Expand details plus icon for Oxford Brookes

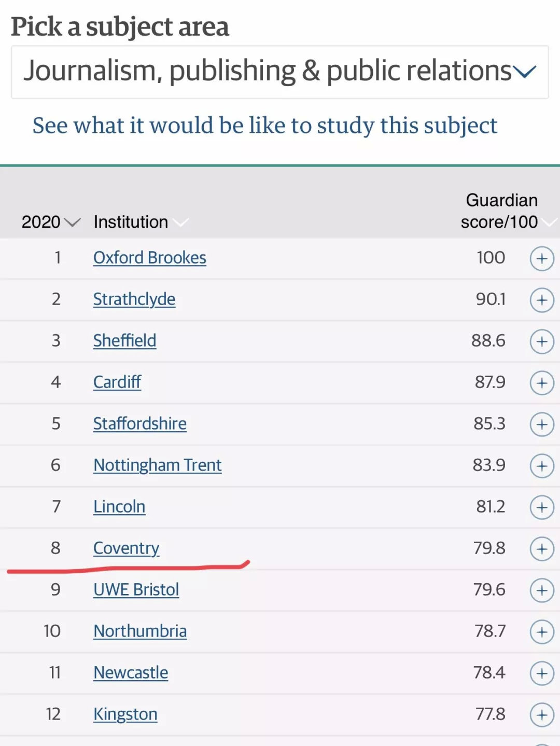click(542, 258)
